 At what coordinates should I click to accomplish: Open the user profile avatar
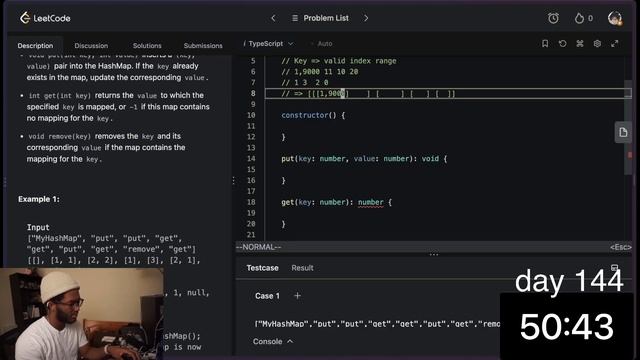click(615, 18)
